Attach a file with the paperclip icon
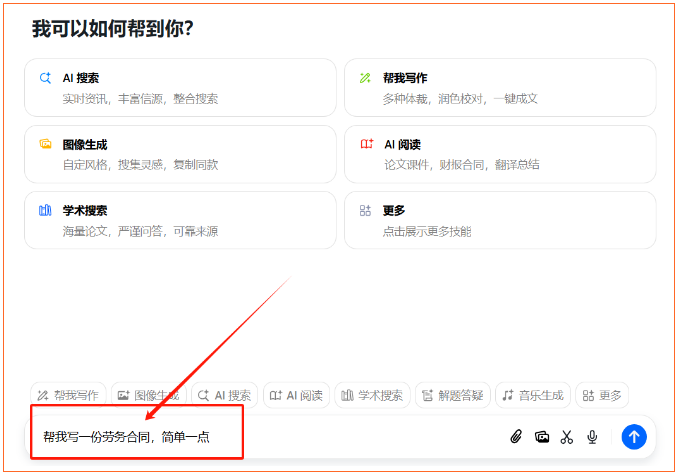 [516, 437]
